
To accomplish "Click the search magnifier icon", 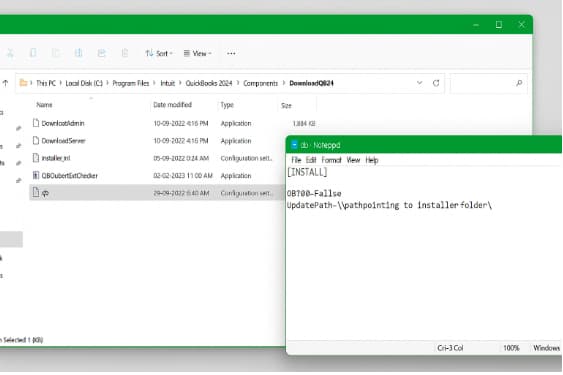I will [519, 83].
